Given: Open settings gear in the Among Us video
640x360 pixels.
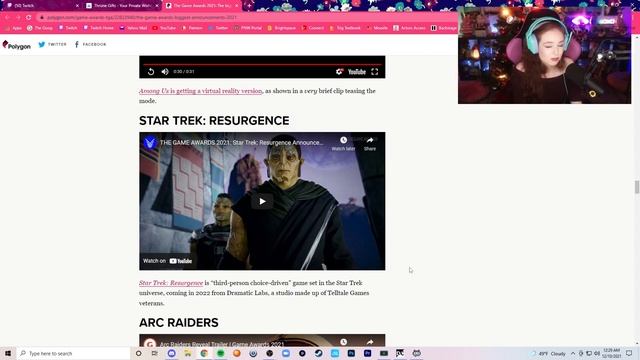Looking at the screenshot, I should (x=339, y=72).
